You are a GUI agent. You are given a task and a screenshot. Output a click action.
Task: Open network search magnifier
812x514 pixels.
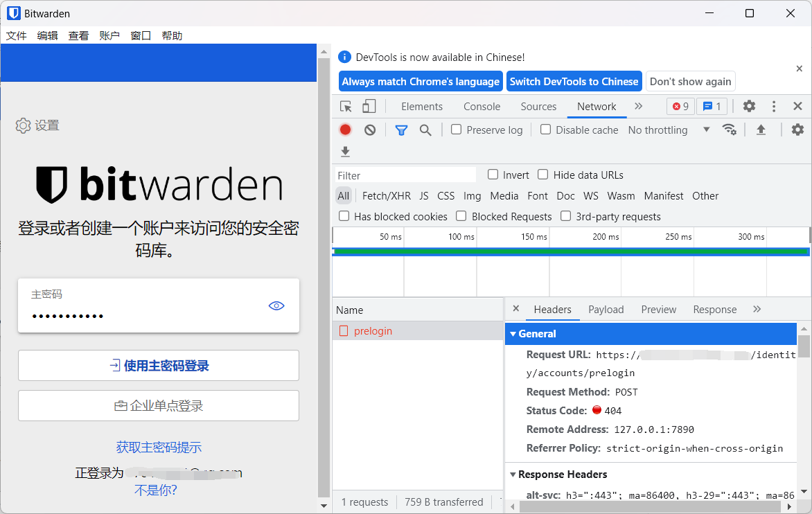click(x=425, y=130)
